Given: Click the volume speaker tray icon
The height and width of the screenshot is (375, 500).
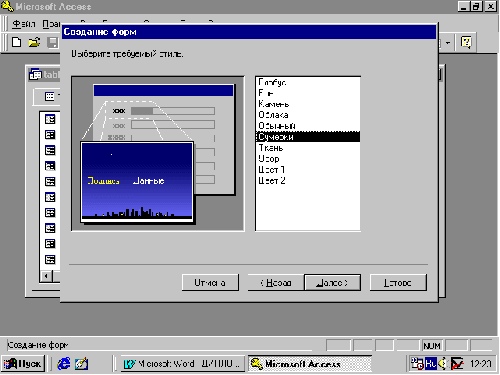Looking at the screenshot, I should pyautogui.click(x=442, y=364).
